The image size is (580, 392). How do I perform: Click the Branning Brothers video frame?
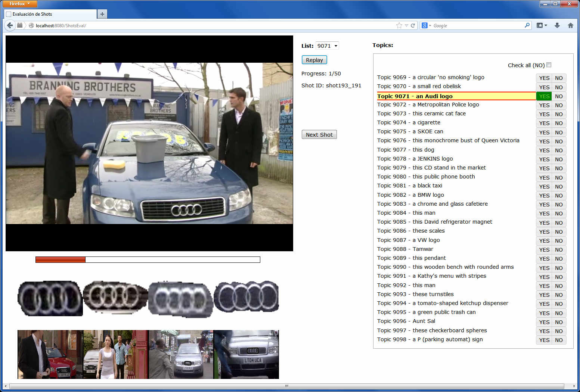(x=149, y=143)
